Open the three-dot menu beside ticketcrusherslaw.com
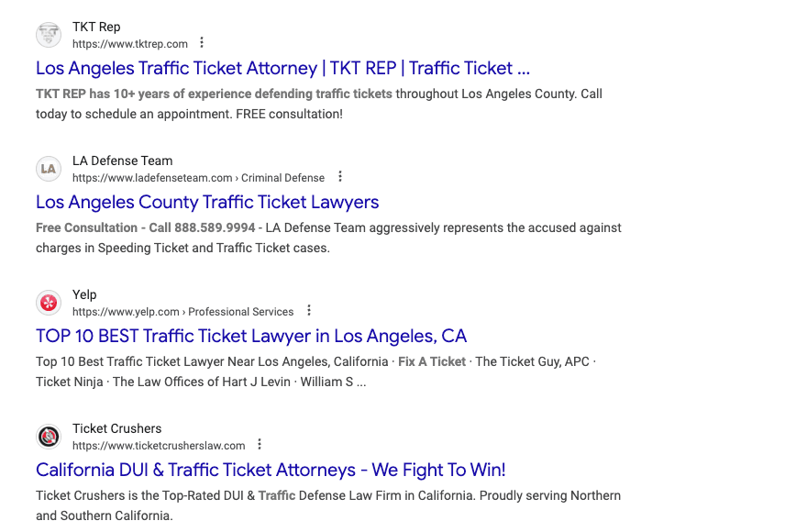Image resolution: width=796 pixels, height=532 pixels. [260, 445]
